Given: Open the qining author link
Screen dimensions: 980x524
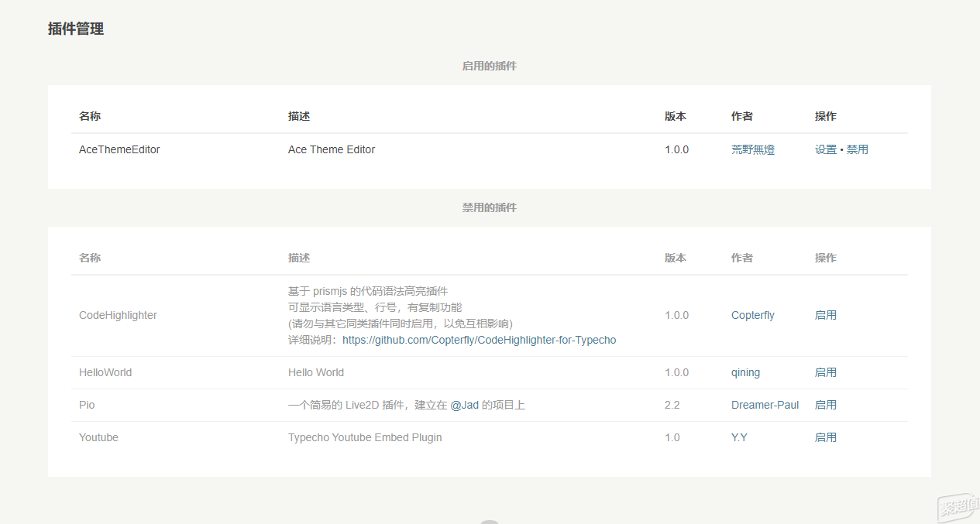Looking at the screenshot, I should tap(745, 372).
